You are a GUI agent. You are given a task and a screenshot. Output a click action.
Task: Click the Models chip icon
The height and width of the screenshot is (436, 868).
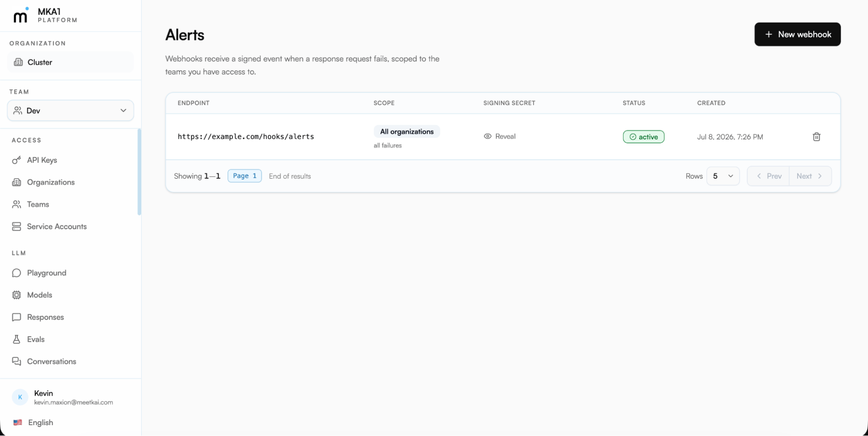(x=17, y=295)
